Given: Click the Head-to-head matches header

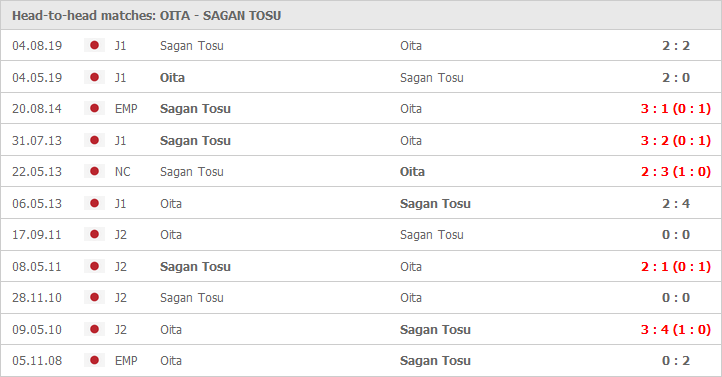Looking at the screenshot, I should coord(146,16).
